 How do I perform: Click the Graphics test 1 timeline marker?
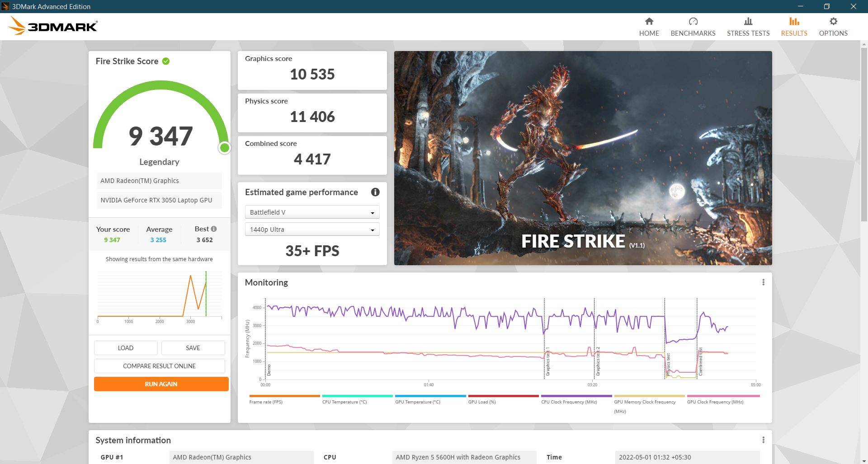point(544,339)
